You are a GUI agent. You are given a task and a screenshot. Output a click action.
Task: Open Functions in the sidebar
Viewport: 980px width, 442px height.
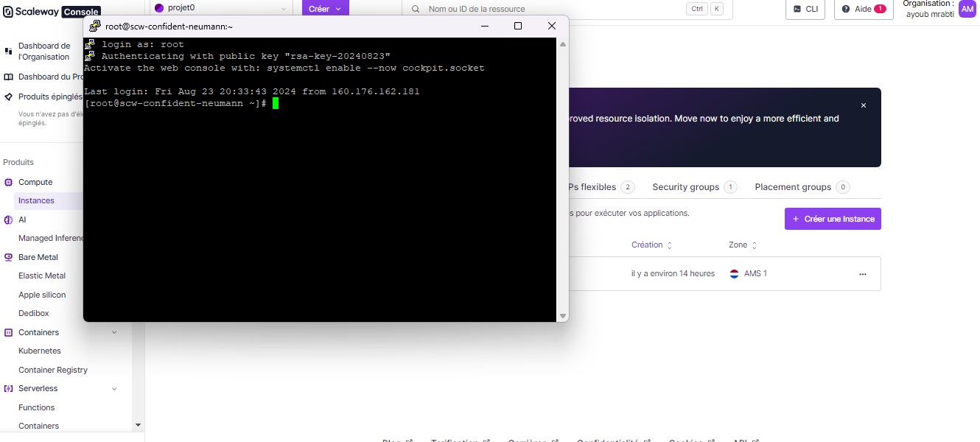37,407
